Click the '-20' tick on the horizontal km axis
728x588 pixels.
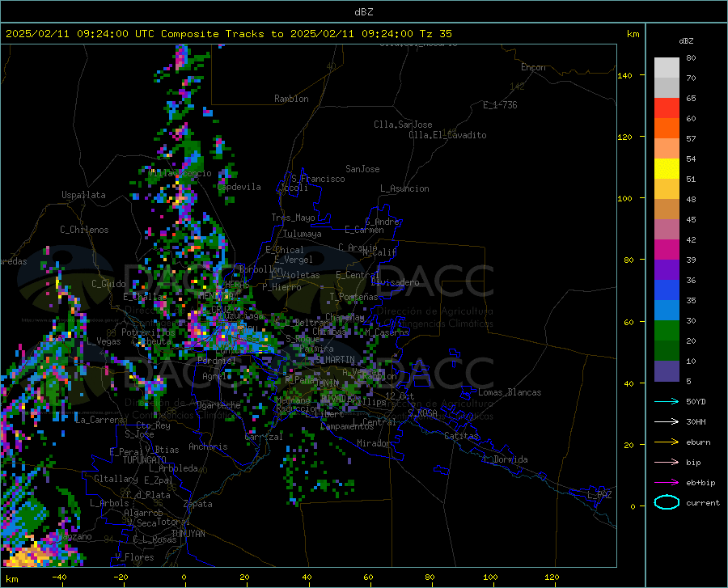coord(121,577)
